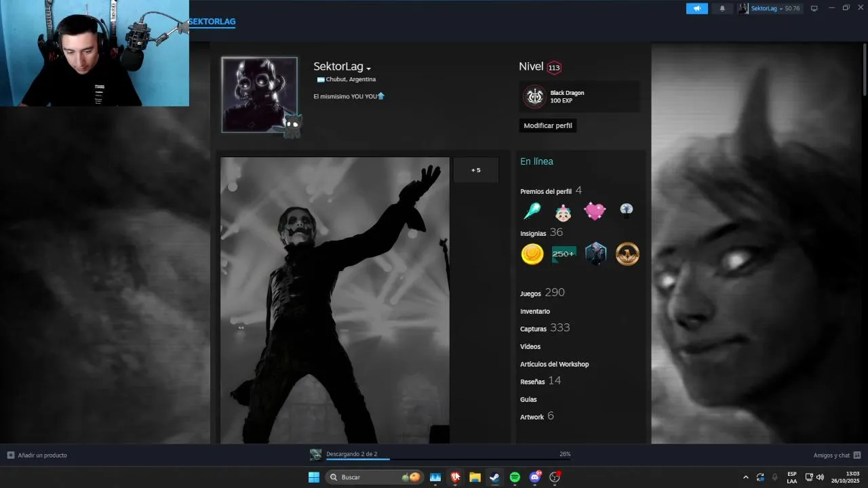Click the microphone icon in system tray
The height and width of the screenshot is (488, 868).
coord(775,477)
